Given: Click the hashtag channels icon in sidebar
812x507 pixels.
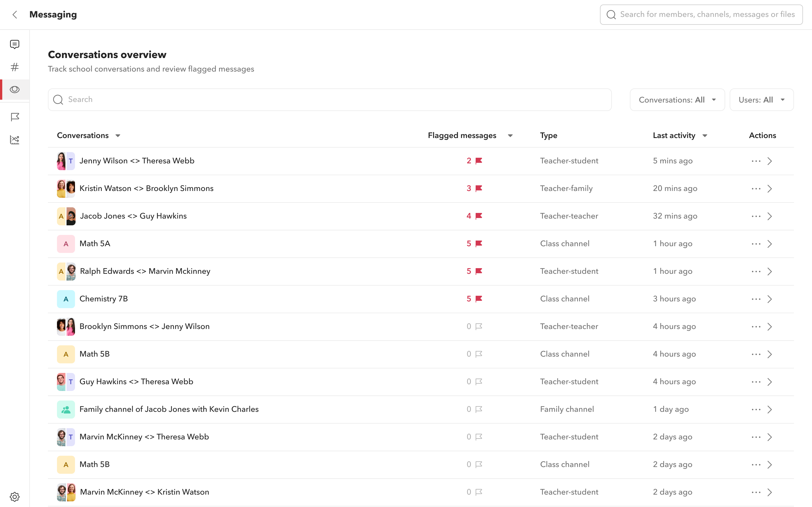Looking at the screenshot, I should (15, 67).
